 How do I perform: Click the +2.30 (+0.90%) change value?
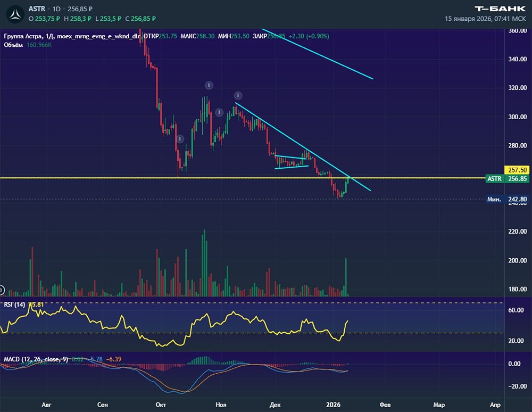[x=309, y=36]
